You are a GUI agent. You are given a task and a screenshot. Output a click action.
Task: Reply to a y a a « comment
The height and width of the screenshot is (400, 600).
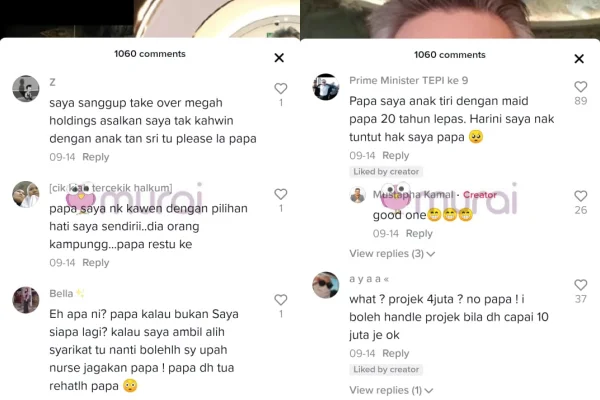(396, 353)
